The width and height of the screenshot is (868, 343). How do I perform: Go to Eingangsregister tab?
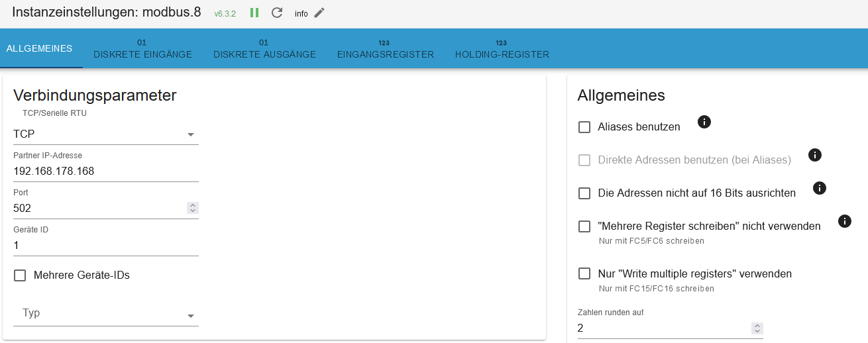[386, 48]
